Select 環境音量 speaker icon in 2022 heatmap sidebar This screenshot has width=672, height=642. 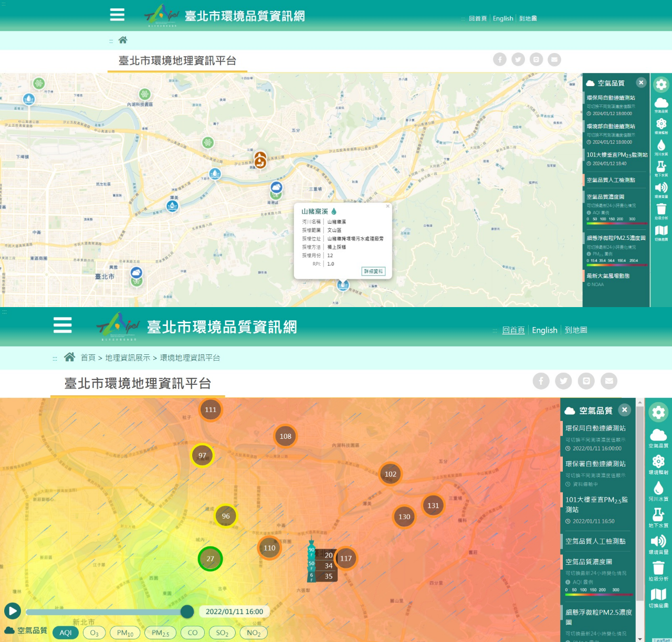(x=658, y=545)
